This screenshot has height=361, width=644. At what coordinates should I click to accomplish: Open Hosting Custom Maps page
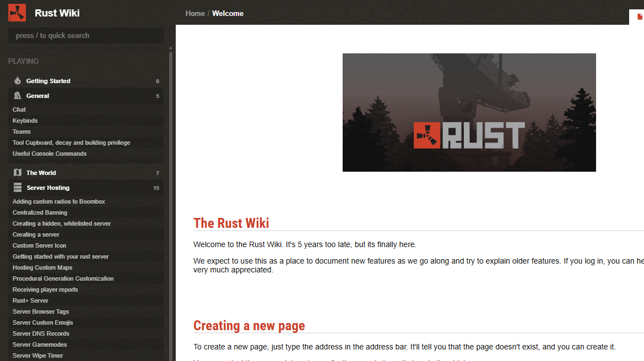[x=42, y=267]
